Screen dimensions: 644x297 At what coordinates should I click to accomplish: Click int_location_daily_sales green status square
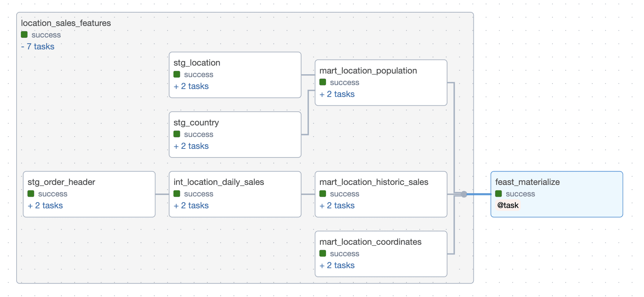[177, 194]
